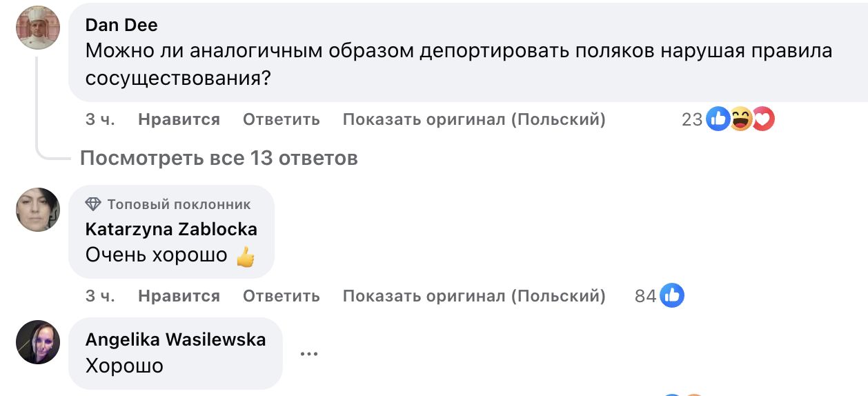Click the heart reaction on Dan Dee's comment

[762, 119]
